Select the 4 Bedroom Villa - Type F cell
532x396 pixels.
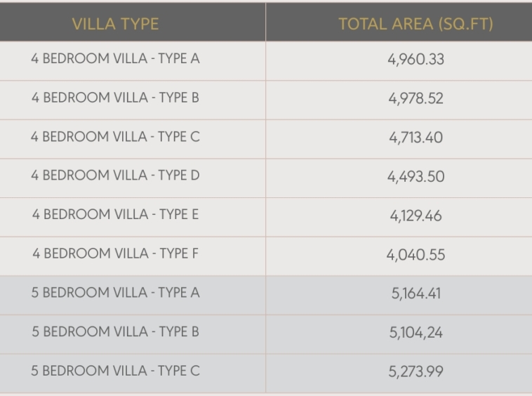[x=115, y=253]
